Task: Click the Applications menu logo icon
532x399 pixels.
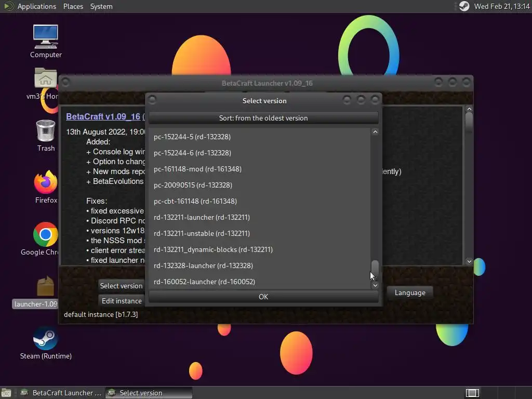Action: (8, 6)
